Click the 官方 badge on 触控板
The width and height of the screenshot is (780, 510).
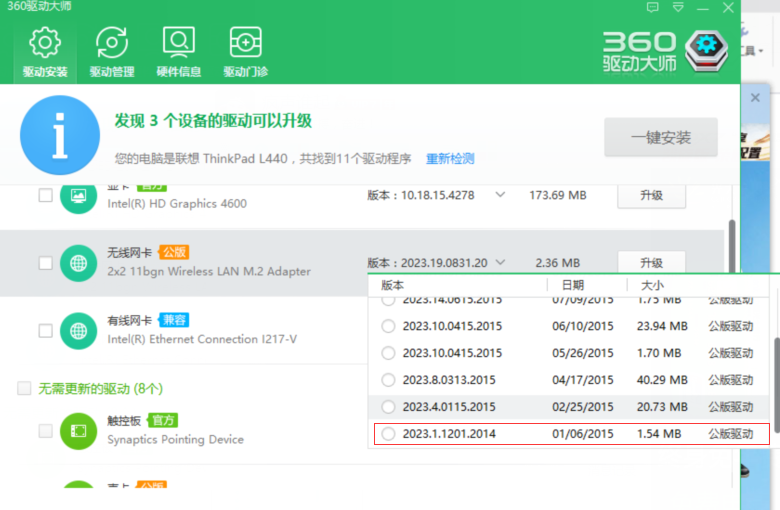(163, 420)
